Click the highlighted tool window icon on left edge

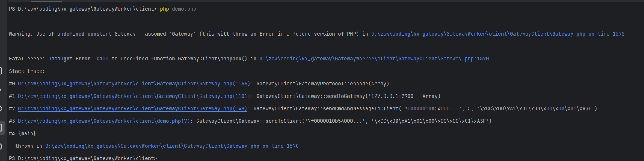click(x=2, y=127)
